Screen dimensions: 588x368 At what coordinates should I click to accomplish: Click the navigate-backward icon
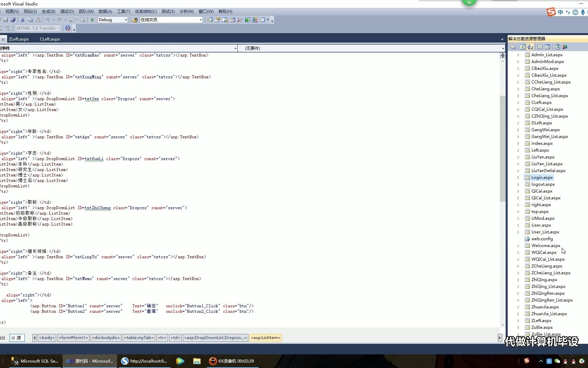[x=72, y=20]
